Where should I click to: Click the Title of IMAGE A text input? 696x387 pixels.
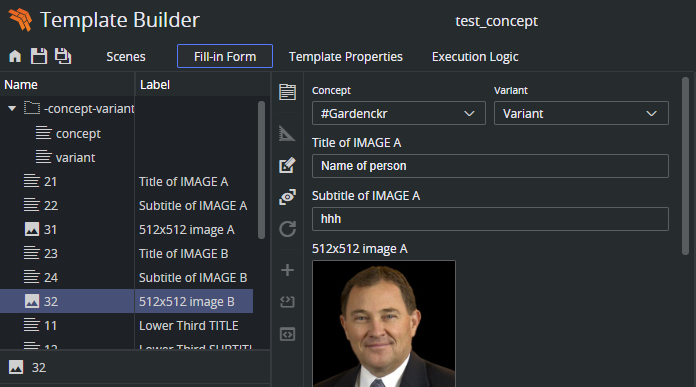(490, 166)
